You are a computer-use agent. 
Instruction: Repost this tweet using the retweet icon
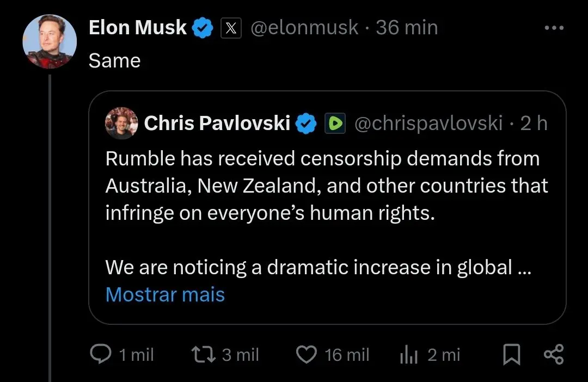coord(204,355)
